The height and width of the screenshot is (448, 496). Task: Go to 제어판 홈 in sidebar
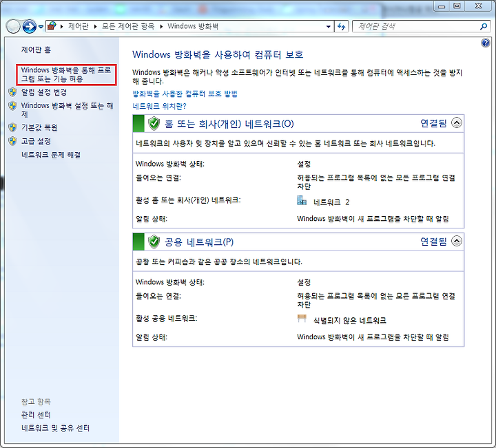click(36, 50)
